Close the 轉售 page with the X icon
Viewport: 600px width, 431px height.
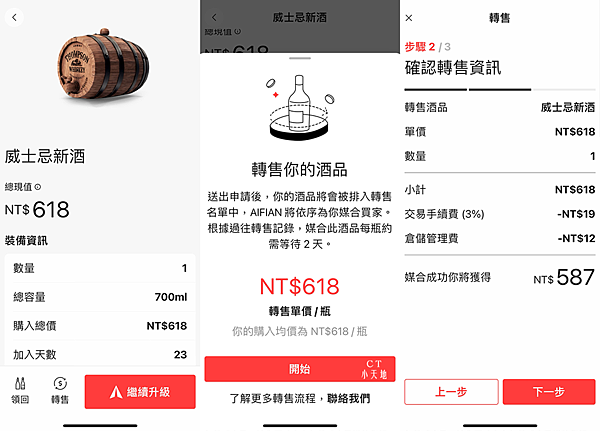409,18
